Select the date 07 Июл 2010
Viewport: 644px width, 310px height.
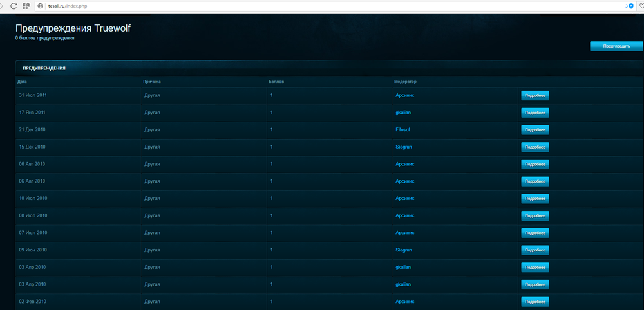pos(33,233)
